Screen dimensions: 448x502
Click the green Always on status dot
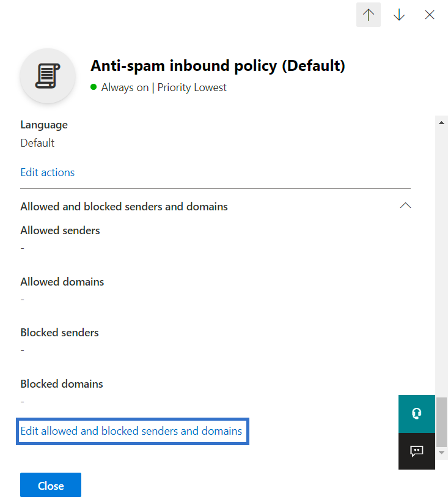[92, 87]
